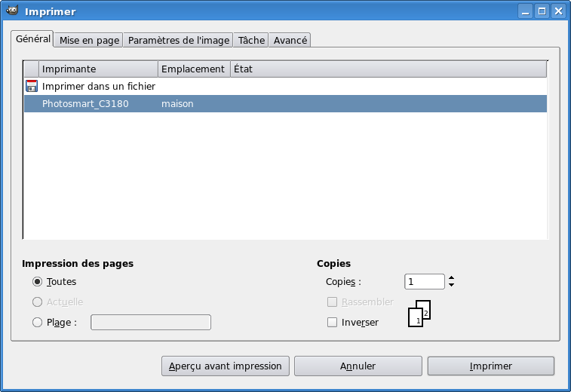Screen dimensions: 571x392
Task: Click the Aperçu avant impression button
Action: (226, 366)
